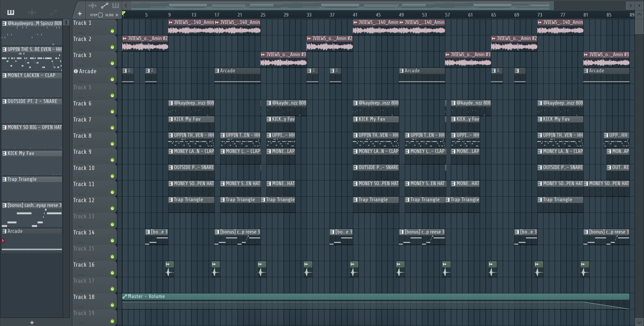Open clip menu of @kaydeep..inzz 808 at bar 9
Viewport: 644px width, 326px height.
click(171, 103)
